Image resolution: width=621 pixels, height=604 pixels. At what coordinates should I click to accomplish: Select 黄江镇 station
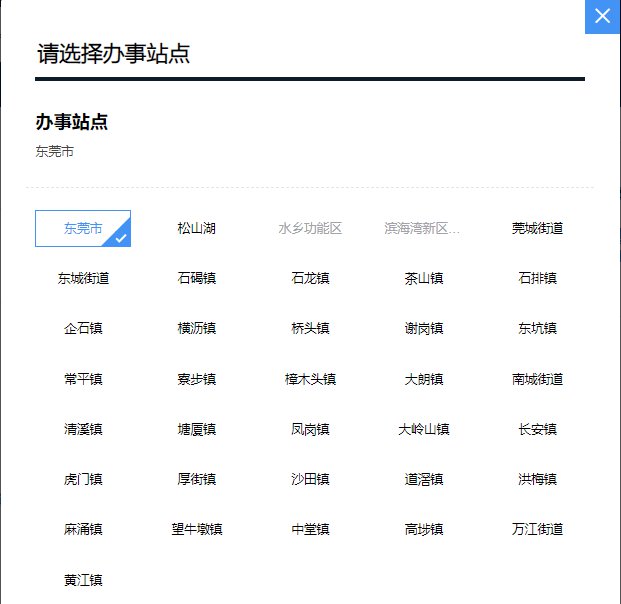click(x=83, y=580)
